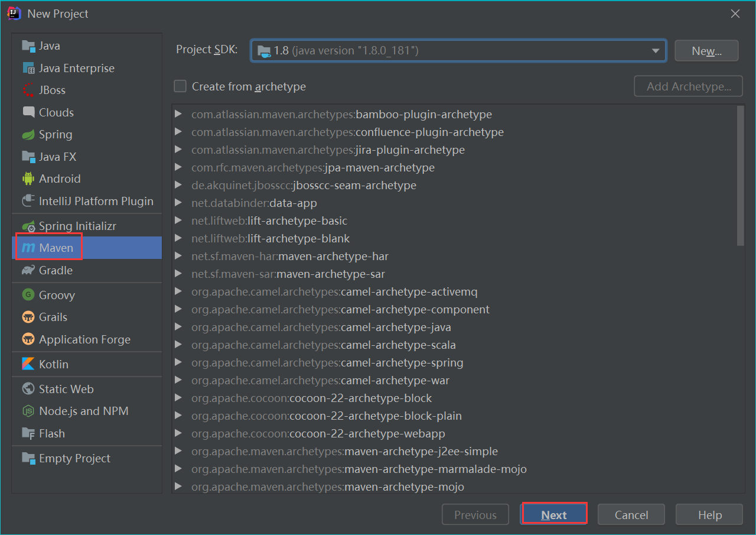This screenshot has height=535, width=756.
Task: Select cocoon-22-archetype-block entry
Action: point(312,398)
